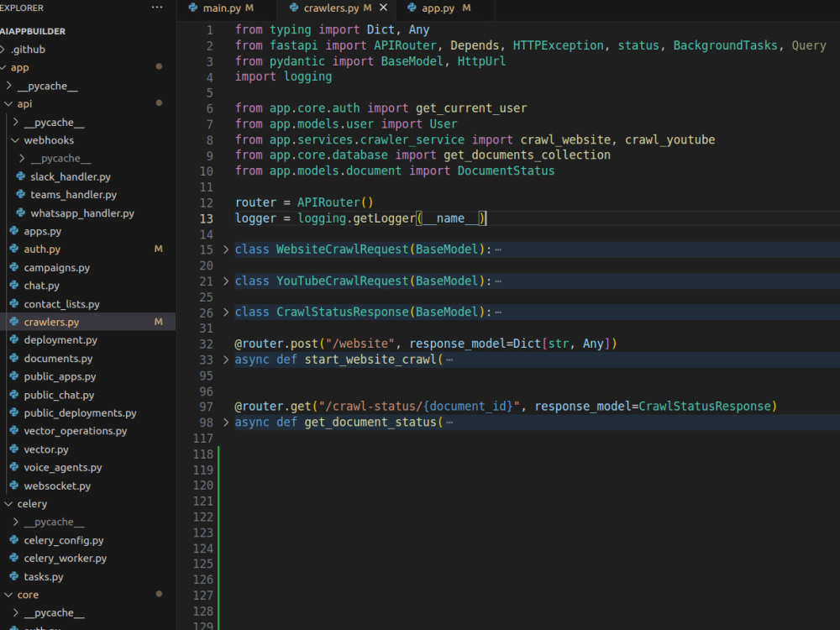The image size is (840, 630).
Task: Click line number 13 in the gutter
Action: click(207, 218)
